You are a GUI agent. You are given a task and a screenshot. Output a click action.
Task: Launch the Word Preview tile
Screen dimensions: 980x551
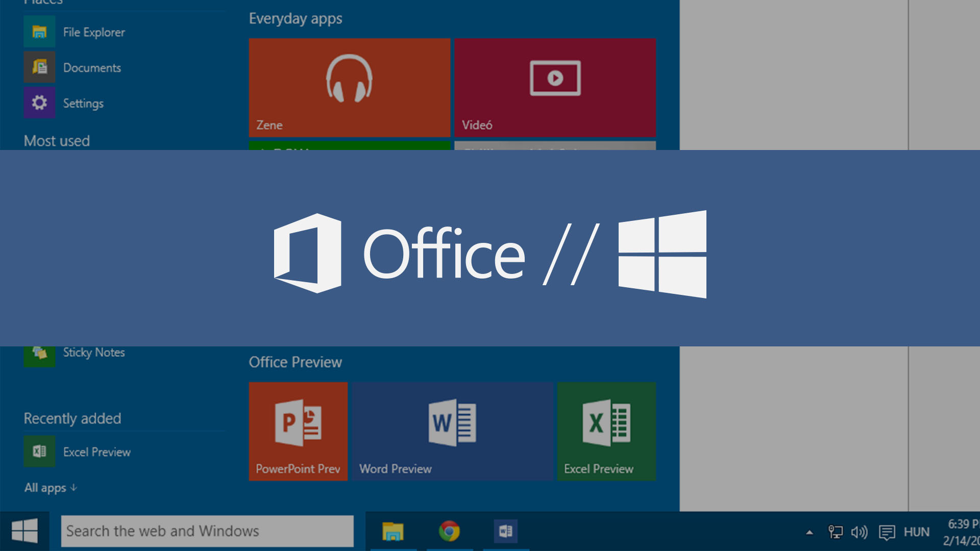pos(452,432)
